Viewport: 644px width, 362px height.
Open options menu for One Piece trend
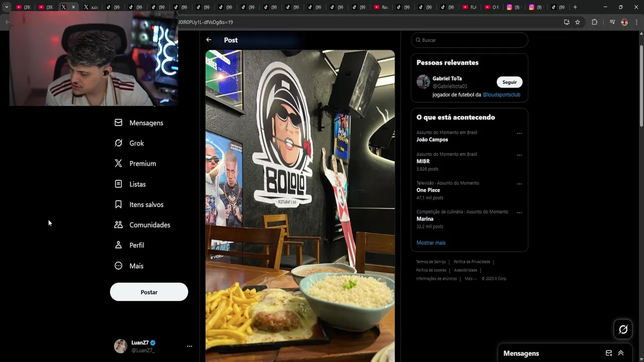tap(519, 184)
